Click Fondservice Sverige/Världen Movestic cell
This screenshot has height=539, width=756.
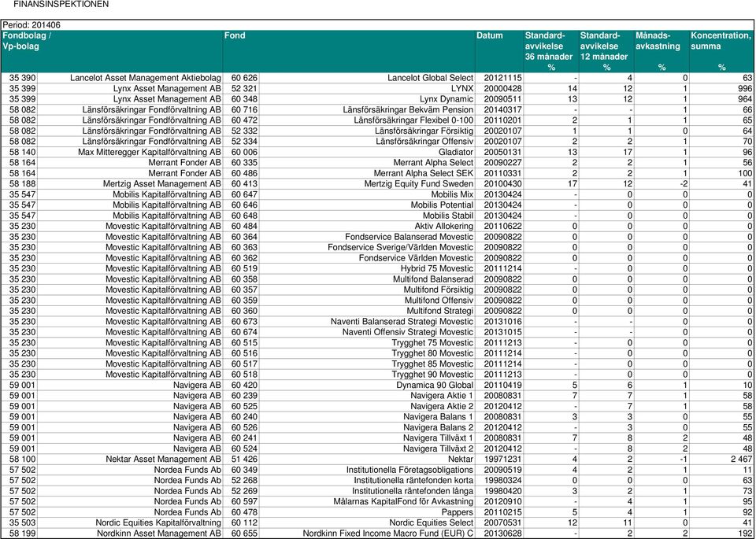366,248
